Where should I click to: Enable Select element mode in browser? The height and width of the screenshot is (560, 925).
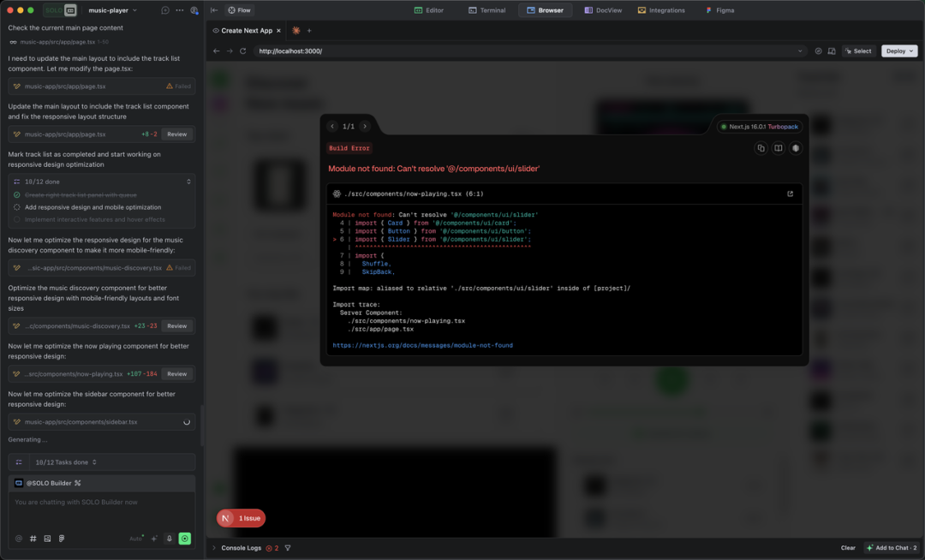[x=858, y=51]
